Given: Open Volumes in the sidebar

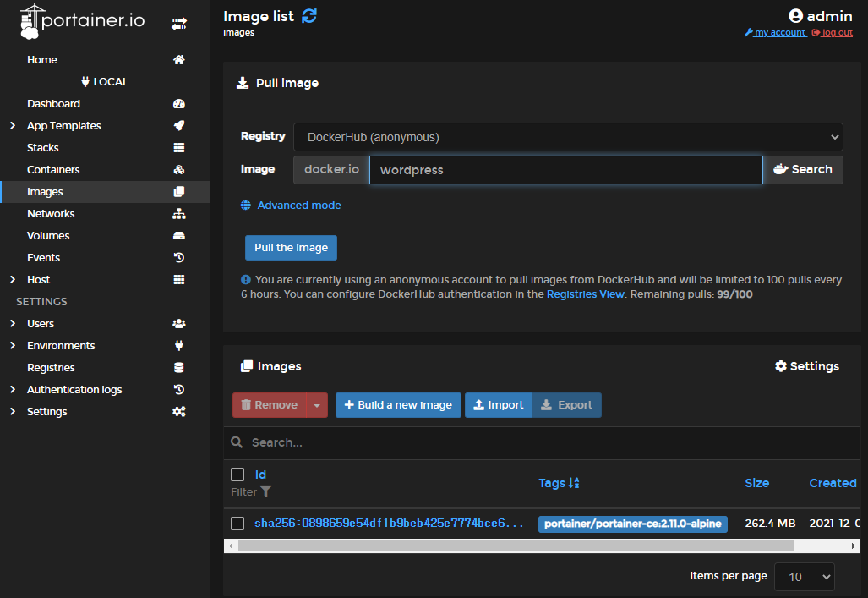Looking at the screenshot, I should (48, 235).
